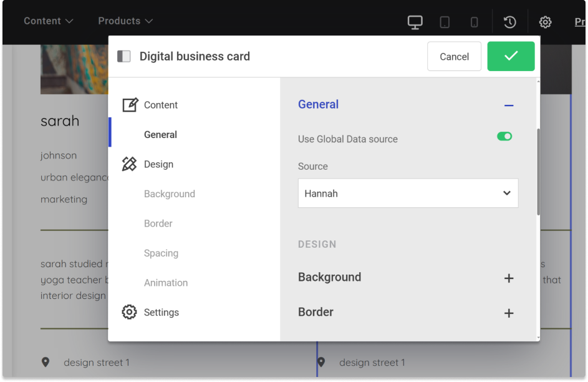588x382 pixels.
Task: Click the right-hand location pin icon
Action: pyautogui.click(x=322, y=361)
